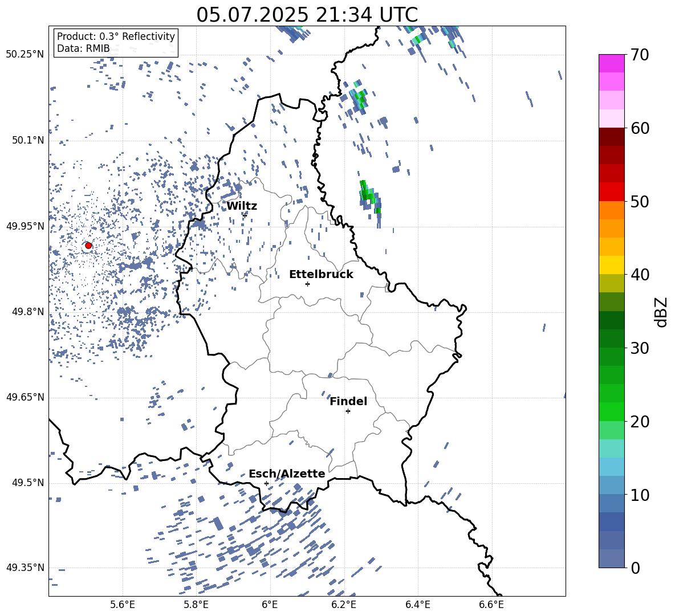Image resolution: width=675 pixels, height=616 pixels.
Task: Click the 50.1°N latitude label
Action: coord(28,140)
